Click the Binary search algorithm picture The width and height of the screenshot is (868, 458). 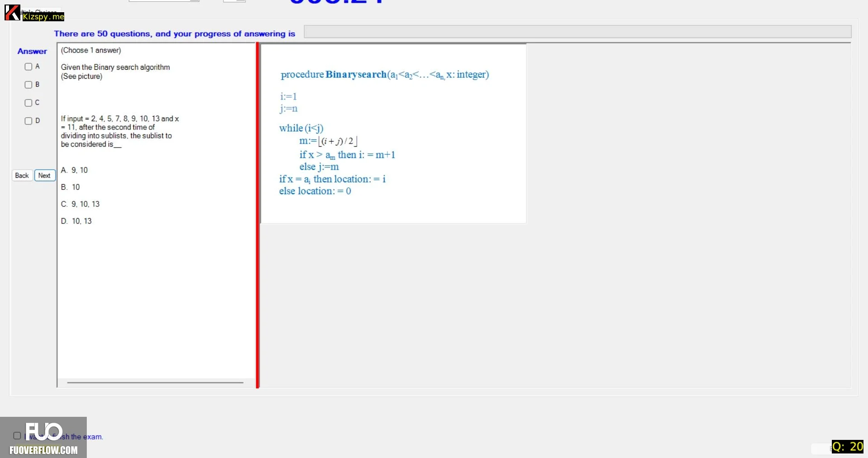[x=393, y=134]
